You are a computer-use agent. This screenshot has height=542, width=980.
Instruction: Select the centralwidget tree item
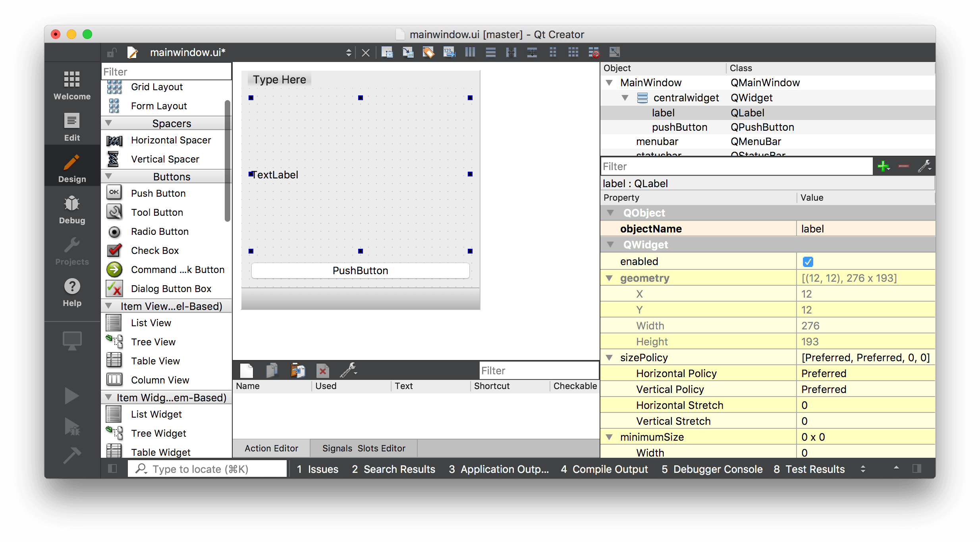pyautogui.click(x=687, y=97)
